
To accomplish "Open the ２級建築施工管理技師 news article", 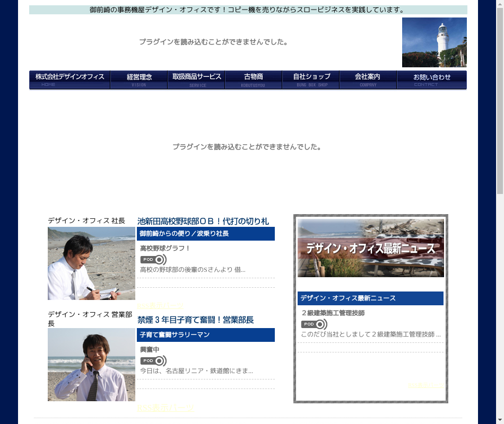I will click(x=333, y=313).
